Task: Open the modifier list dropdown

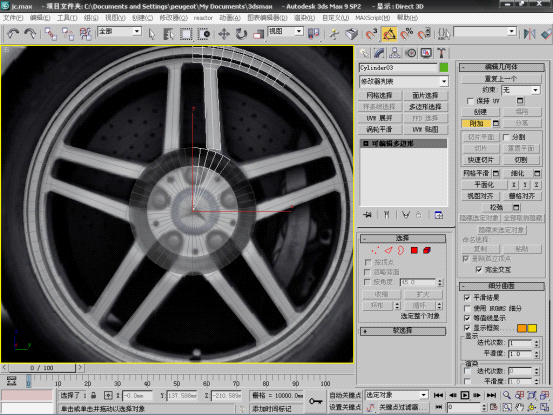Action: point(404,81)
